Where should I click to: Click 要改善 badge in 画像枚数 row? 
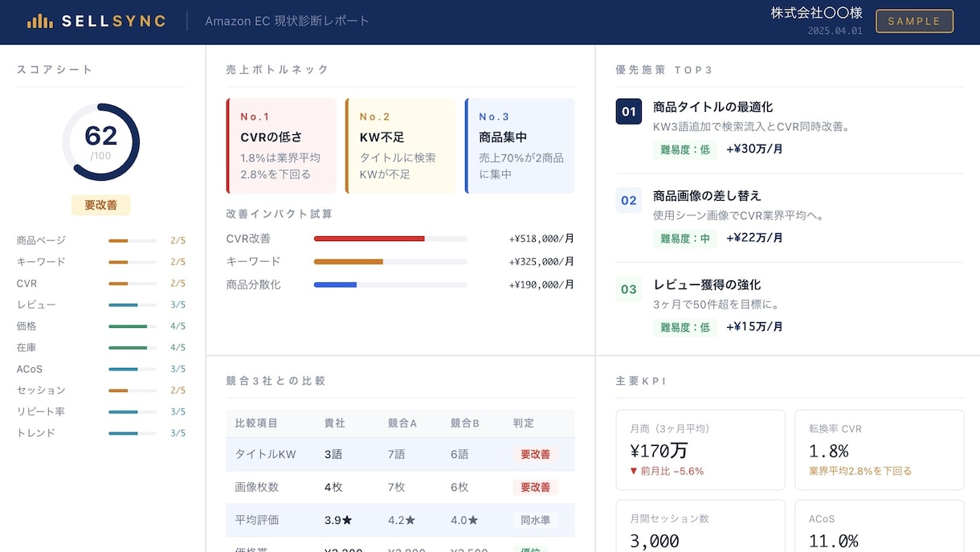pyautogui.click(x=535, y=487)
